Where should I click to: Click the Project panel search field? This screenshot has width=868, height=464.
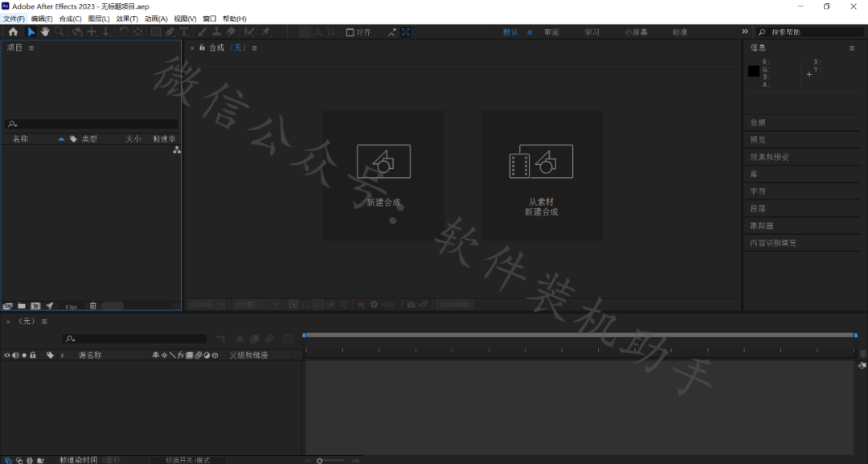coord(92,124)
